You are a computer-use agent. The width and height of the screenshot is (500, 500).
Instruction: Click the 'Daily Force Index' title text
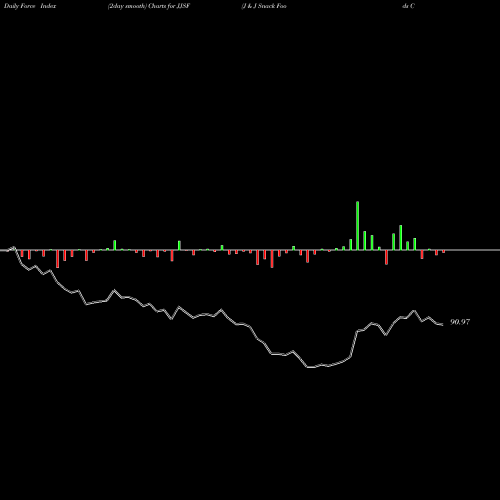coord(30,6)
